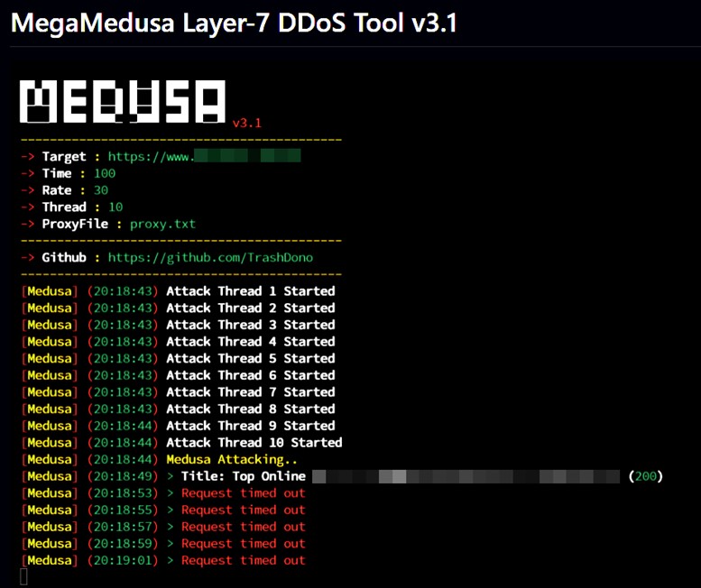The image size is (701, 588).
Task: Select line 'Attack Thread 7 Started'
Action: (x=251, y=392)
